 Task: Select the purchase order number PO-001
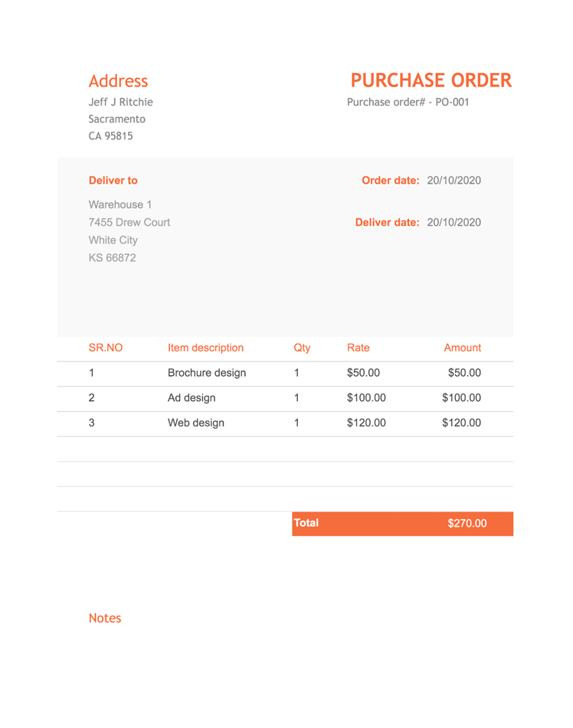452,102
